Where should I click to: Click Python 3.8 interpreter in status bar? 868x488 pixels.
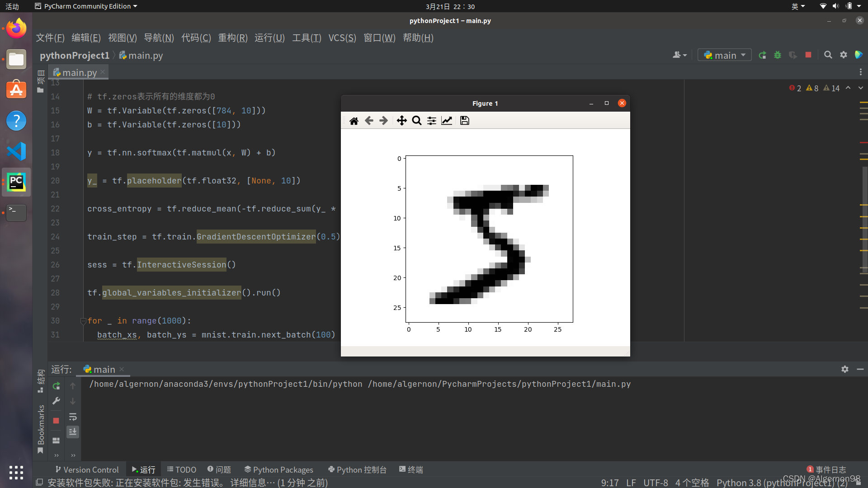[x=782, y=483]
